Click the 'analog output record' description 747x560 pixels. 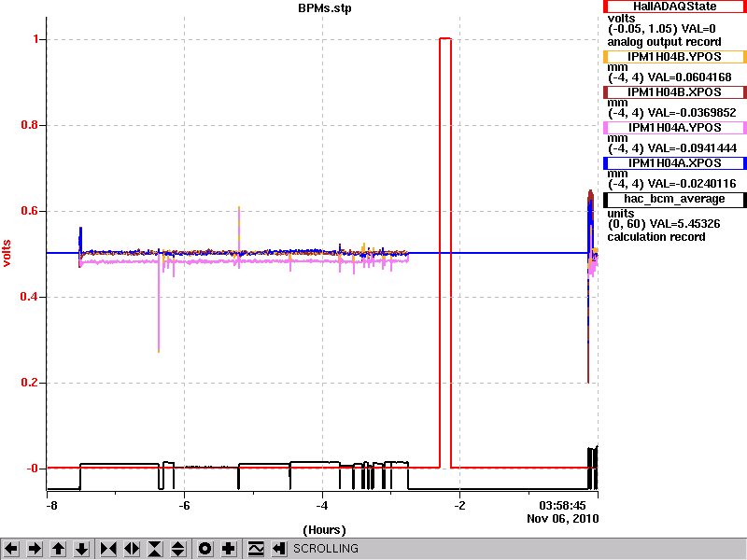664,42
